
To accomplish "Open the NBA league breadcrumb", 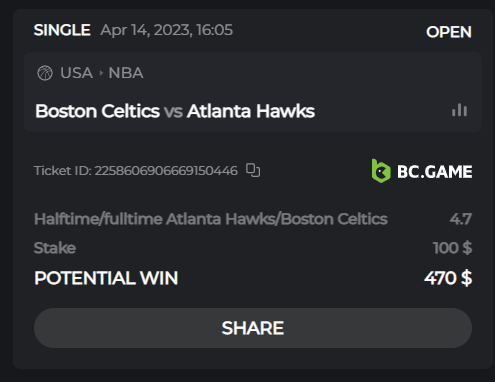I will [126, 73].
